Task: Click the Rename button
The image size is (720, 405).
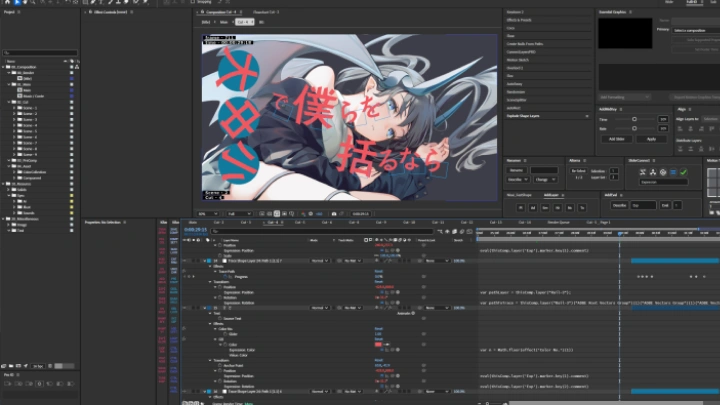Action: 517,170
